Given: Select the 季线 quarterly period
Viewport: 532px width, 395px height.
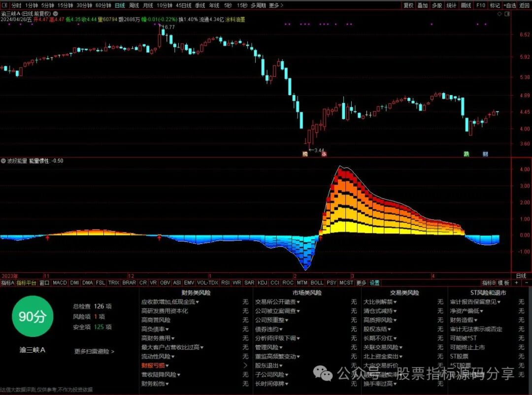Looking at the screenshot, I should (200, 5).
